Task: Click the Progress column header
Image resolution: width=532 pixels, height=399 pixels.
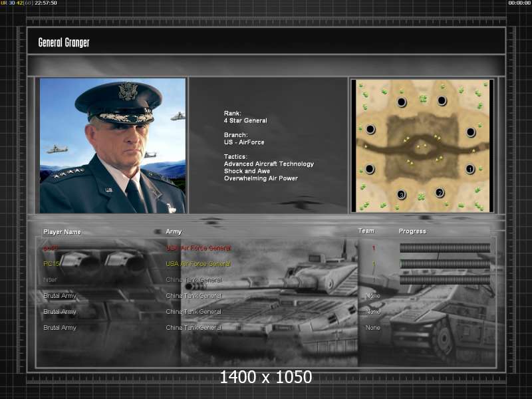Action: [x=412, y=231]
